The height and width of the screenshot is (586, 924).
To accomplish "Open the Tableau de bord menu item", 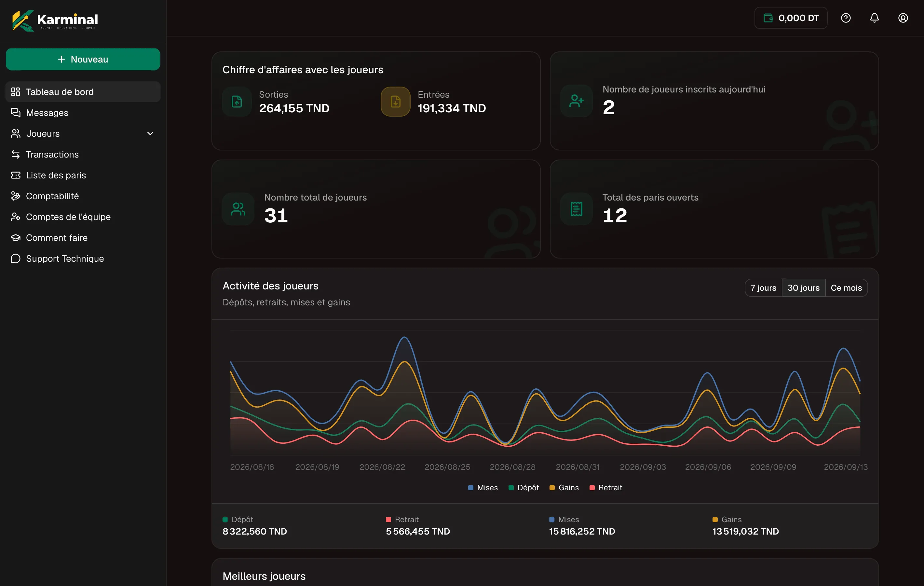I will pyautogui.click(x=83, y=92).
